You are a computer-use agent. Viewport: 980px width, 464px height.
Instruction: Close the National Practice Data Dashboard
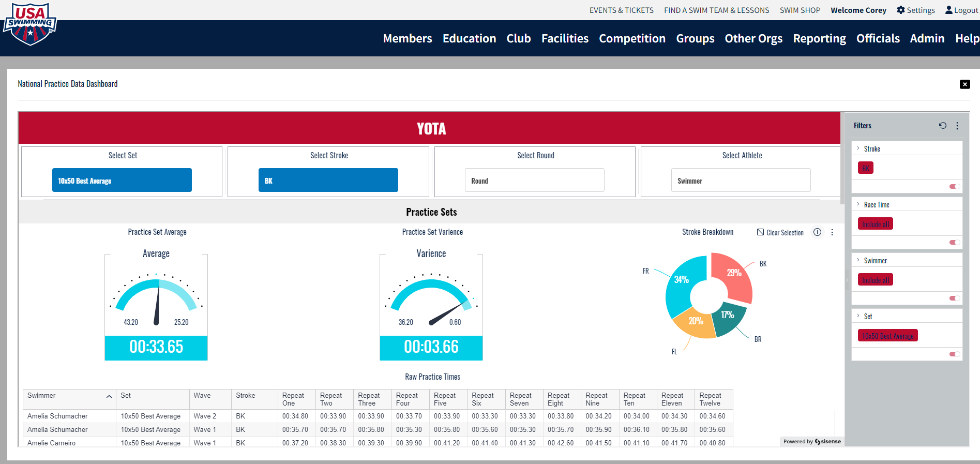click(965, 84)
